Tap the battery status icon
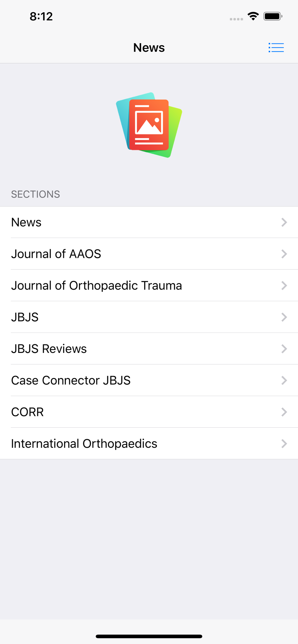The height and width of the screenshot is (644, 298). (273, 16)
